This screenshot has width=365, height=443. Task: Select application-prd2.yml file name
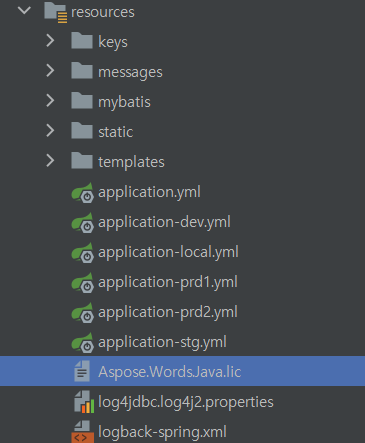(168, 312)
